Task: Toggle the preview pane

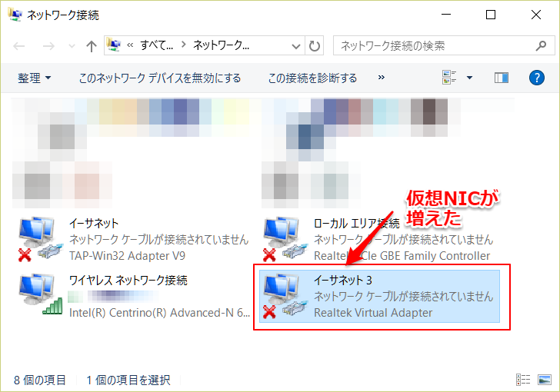Action: point(502,78)
